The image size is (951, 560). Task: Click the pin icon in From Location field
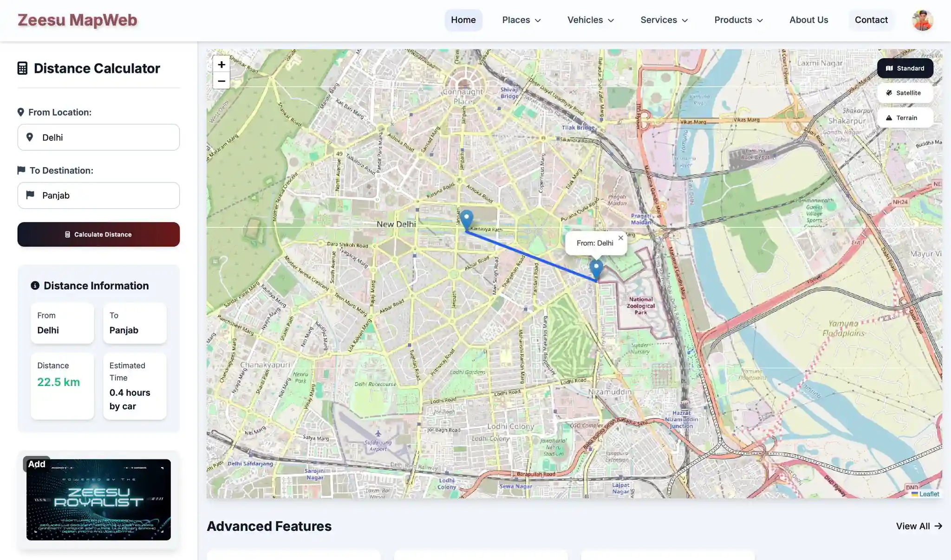pyautogui.click(x=30, y=137)
